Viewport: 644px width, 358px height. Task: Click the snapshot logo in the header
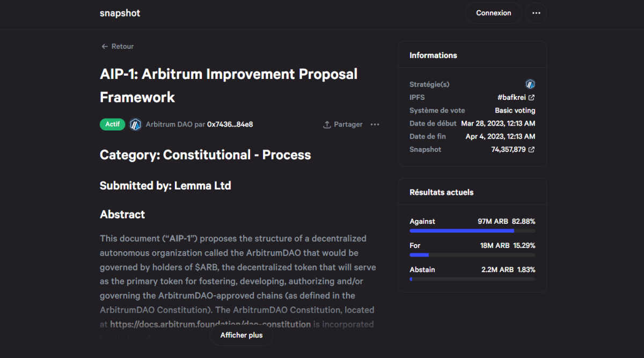point(120,13)
